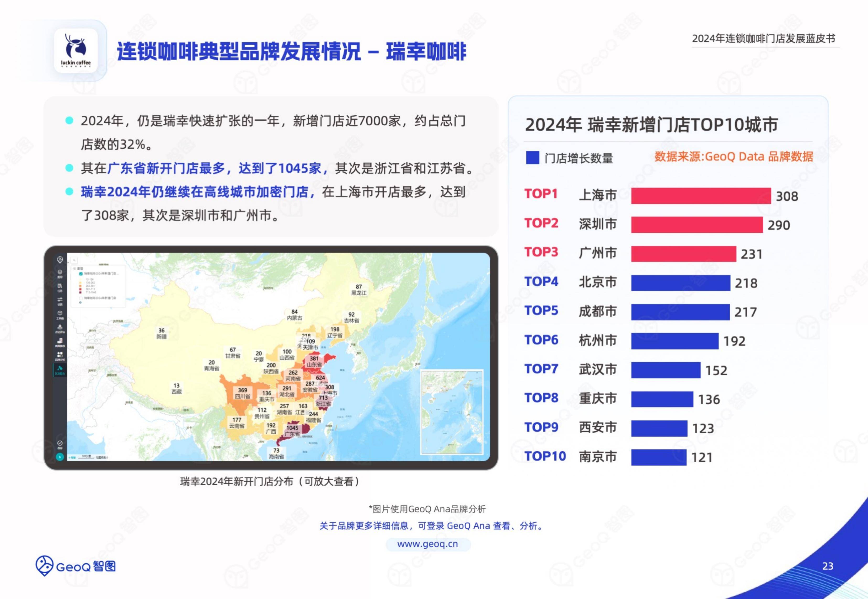
Task: Click the 北京市 218 bar
Action: tap(681, 283)
